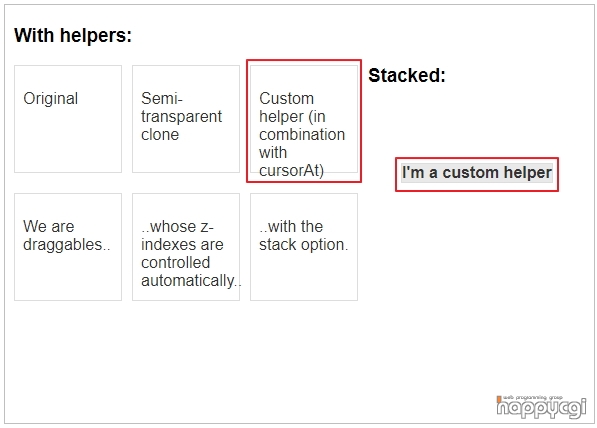The image size is (597, 428).
Task: Click the word 'combination'
Action: 302,134
